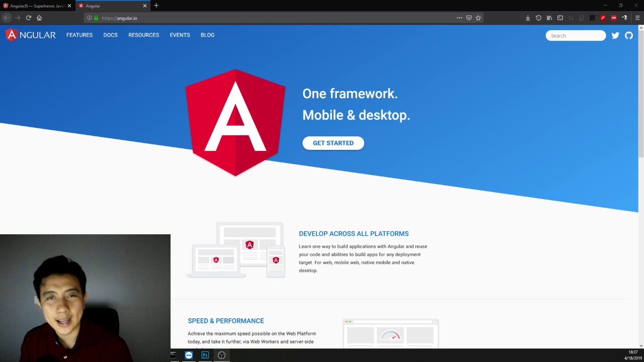Open the FEATURES menu item
Image resolution: width=644 pixels, height=362 pixels.
click(x=79, y=35)
